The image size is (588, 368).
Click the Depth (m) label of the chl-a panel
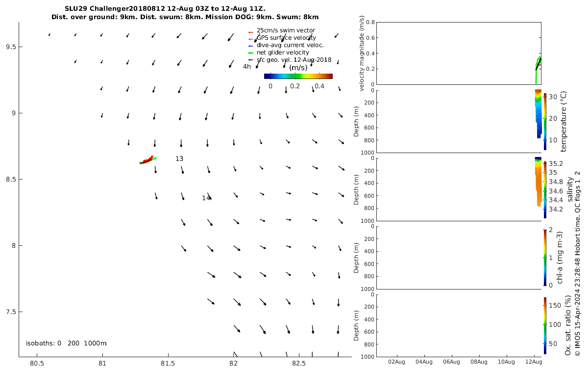click(x=357, y=258)
